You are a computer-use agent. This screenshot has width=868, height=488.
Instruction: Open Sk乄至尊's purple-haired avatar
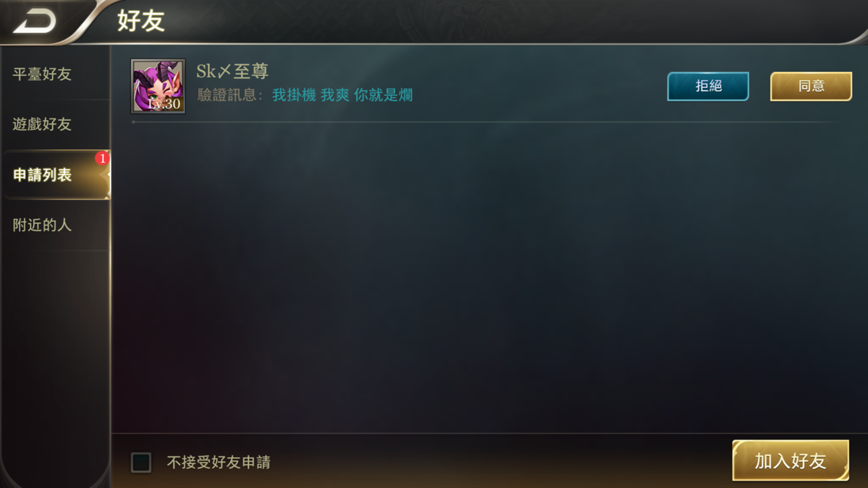click(x=158, y=86)
